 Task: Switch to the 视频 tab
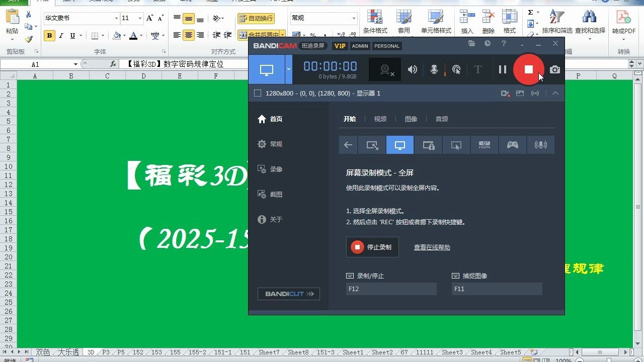[x=380, y=119]
